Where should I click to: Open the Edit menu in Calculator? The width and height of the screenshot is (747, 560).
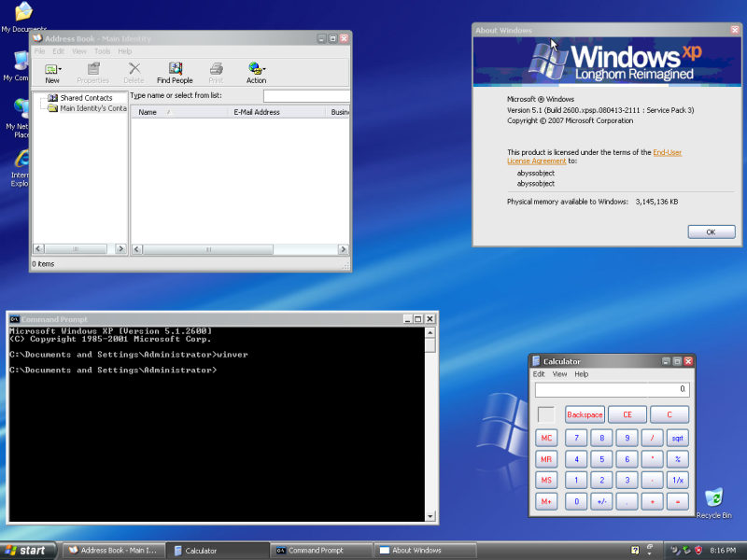click(x=540, y=373)
